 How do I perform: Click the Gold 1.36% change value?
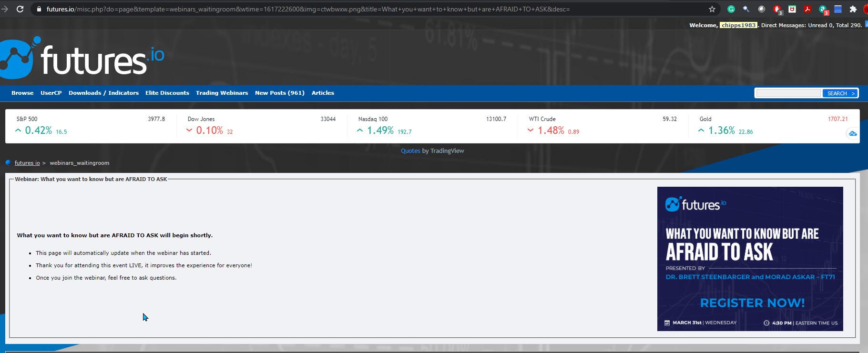tap(722, 131)
